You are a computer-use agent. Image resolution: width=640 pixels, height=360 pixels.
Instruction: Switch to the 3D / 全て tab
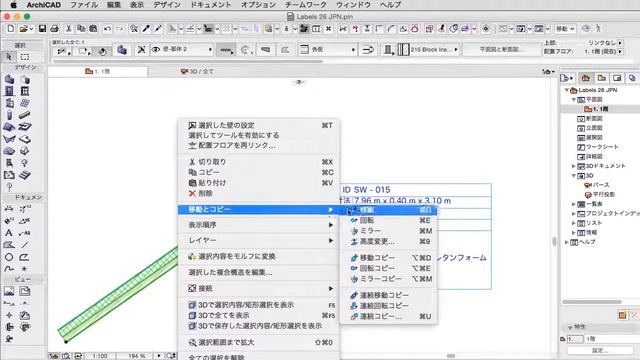(x=198, y=71)
